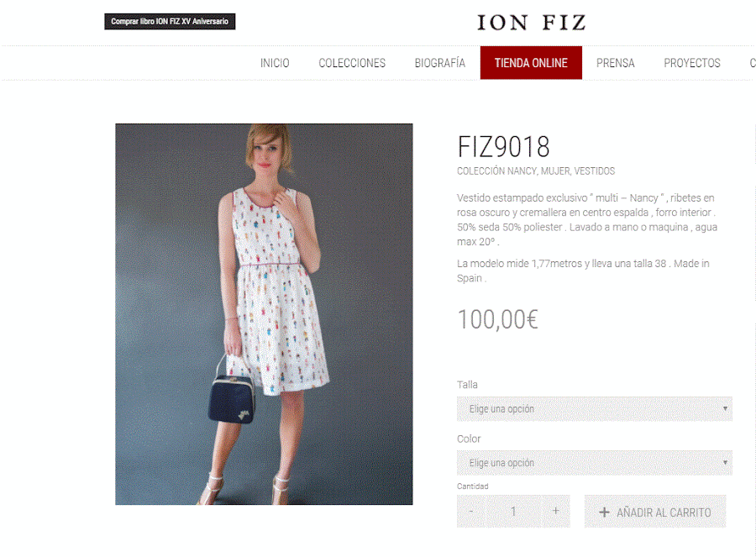Open the Prensa section
This screenshot has height=557, width=756.
[x=615, y=63]
